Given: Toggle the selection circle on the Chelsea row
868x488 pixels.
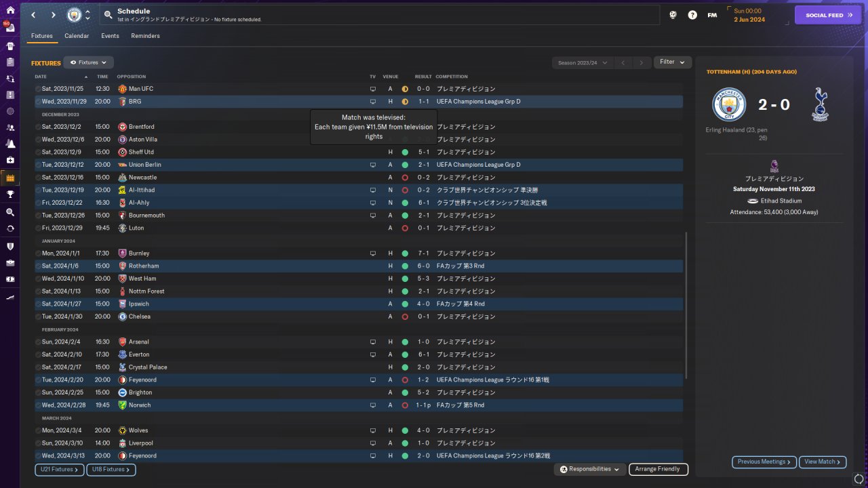Looking at the screenshot, I should click(38, 317).
